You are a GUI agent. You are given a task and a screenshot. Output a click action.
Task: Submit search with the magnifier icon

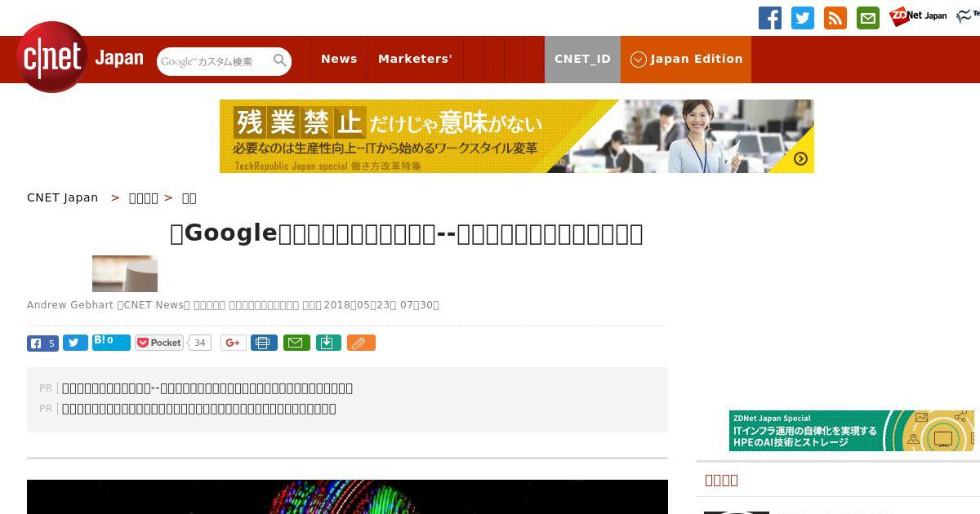[x=280, y=60]
